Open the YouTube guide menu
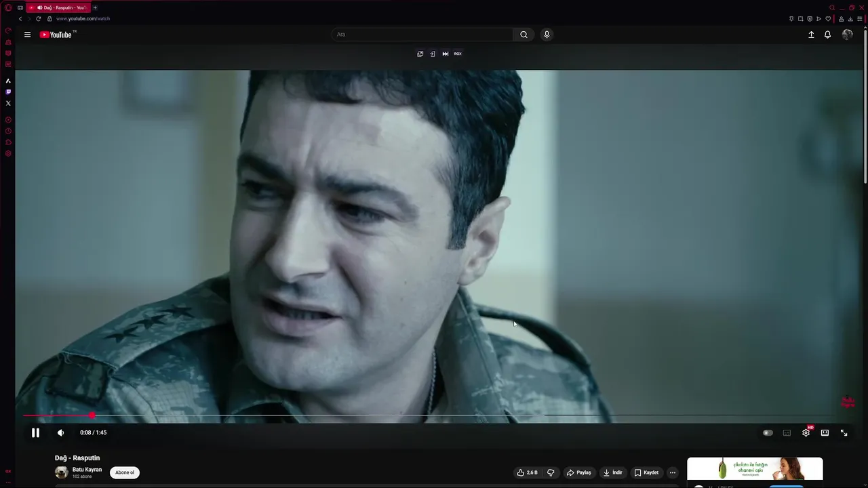 27,35
